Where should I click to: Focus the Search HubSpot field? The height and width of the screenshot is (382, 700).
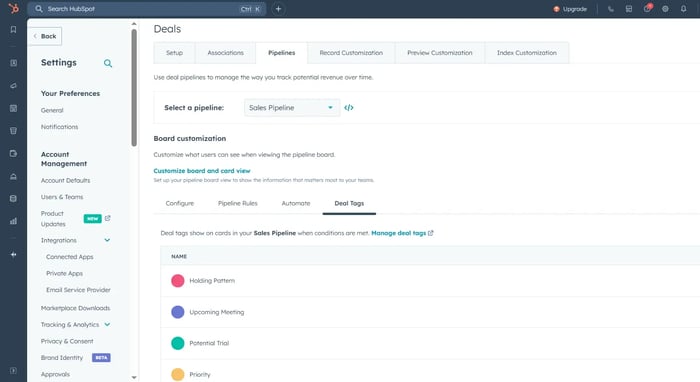pos(147,9)
